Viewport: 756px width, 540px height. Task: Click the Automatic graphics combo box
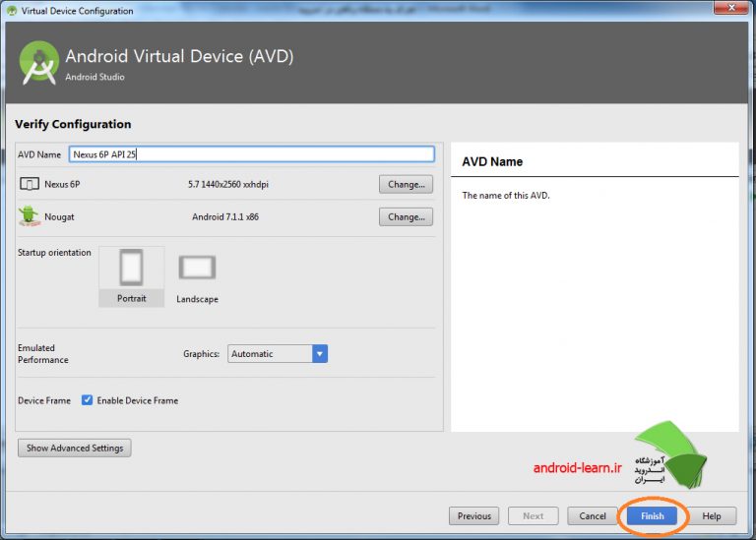270,354
